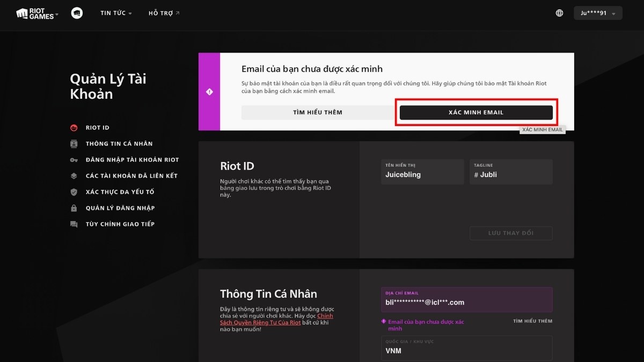Click the Riot fist icon
The image size is (644, 362).
point(77,13)
